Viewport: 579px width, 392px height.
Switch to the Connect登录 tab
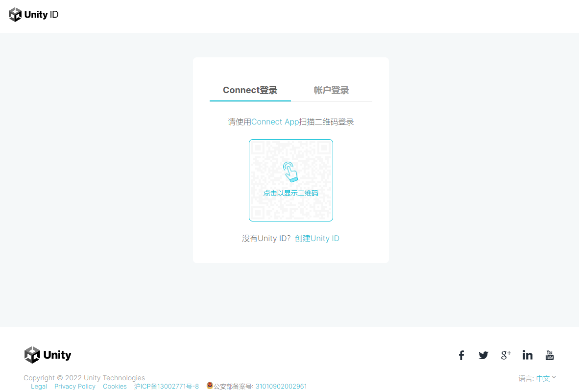coord(250,90)
